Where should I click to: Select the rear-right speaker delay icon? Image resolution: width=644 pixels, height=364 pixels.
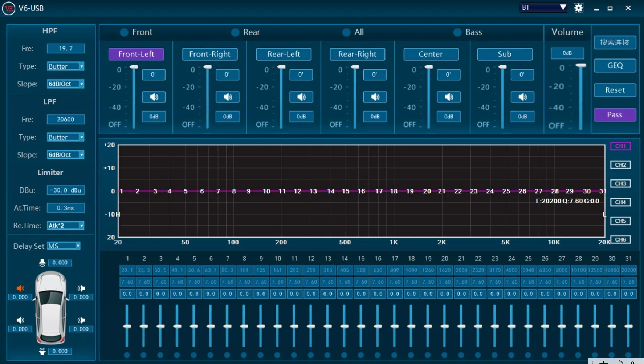[81, 320]
